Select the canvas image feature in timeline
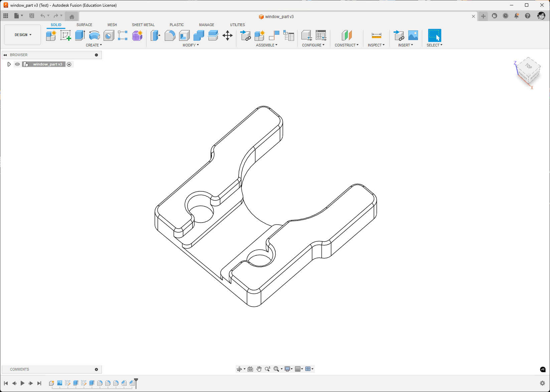Viewport: 550px width, 392px height. click(59, 383)
